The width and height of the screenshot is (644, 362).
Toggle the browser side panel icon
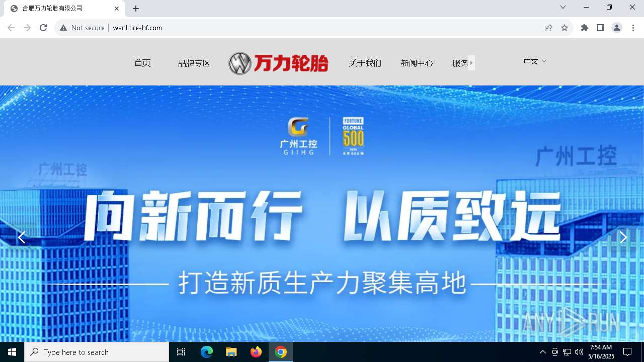tap(601, 28)
